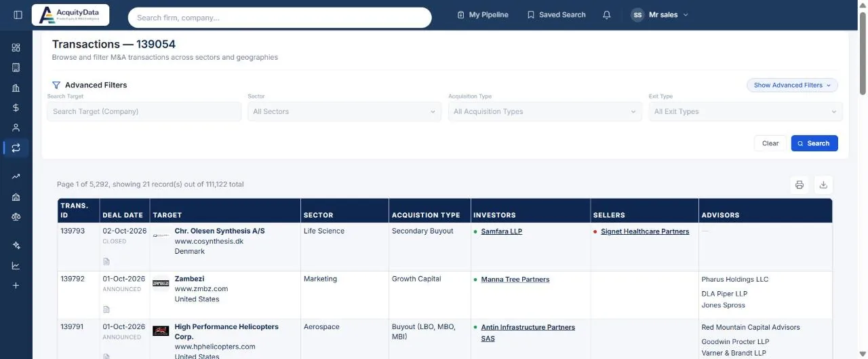The image size is (868, 359).
Task: Open the people icon in sidebar
Action: coord(16,128)
